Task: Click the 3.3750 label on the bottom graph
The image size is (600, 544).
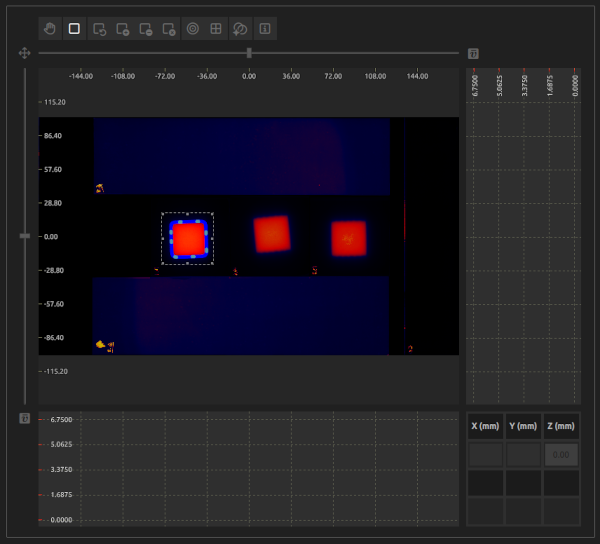Action: click(61, 470)
